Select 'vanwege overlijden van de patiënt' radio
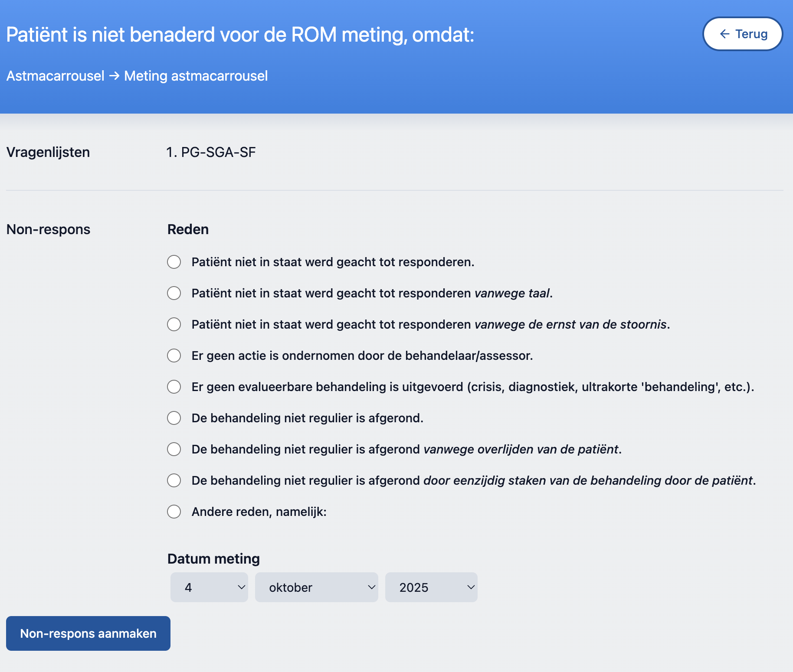This screenshot has height=672, width=793. tap(174, 449)
